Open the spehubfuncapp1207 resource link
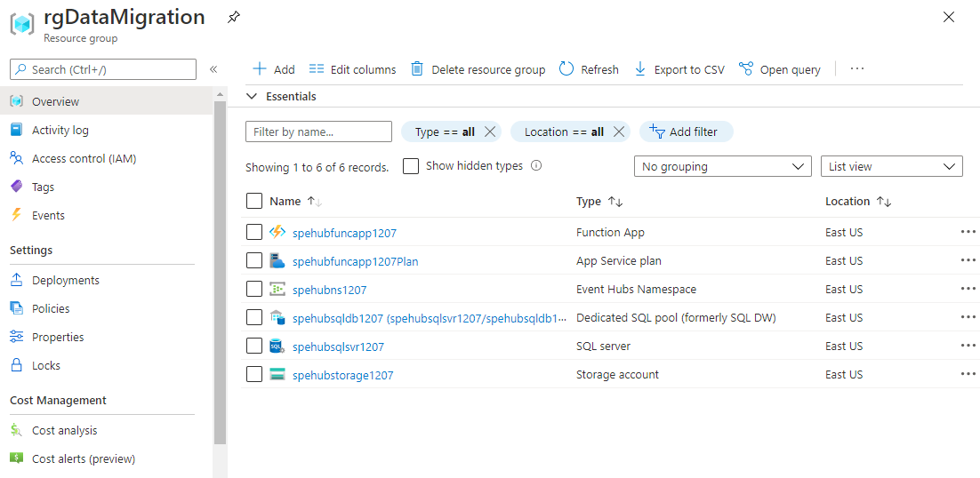This screenshot has width=980, height=478. click(344, 233)
